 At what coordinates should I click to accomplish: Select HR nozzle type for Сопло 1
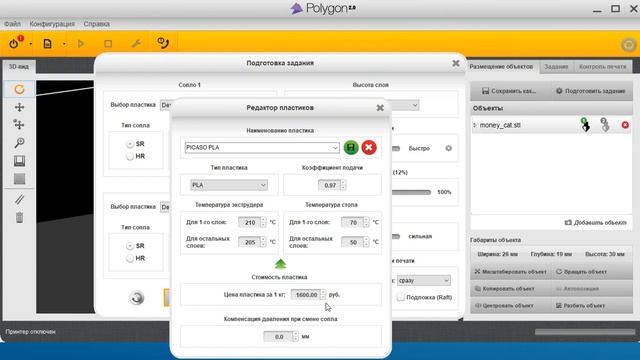130,156
